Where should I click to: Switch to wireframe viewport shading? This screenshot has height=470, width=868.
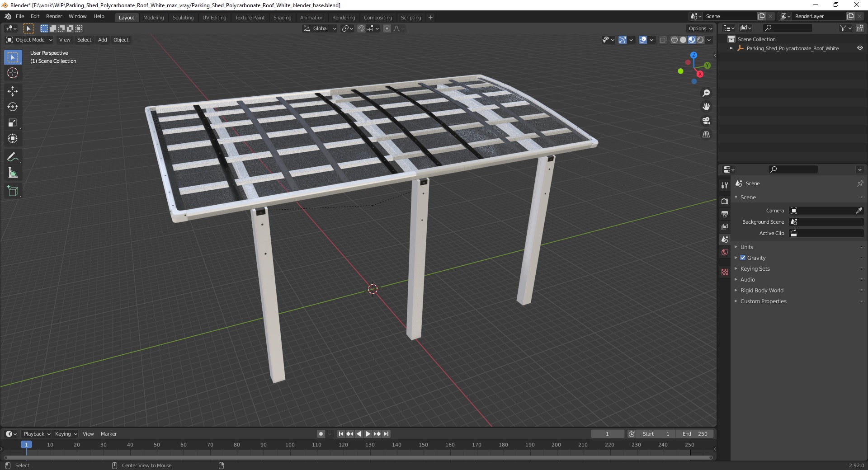tap(675, 40)
